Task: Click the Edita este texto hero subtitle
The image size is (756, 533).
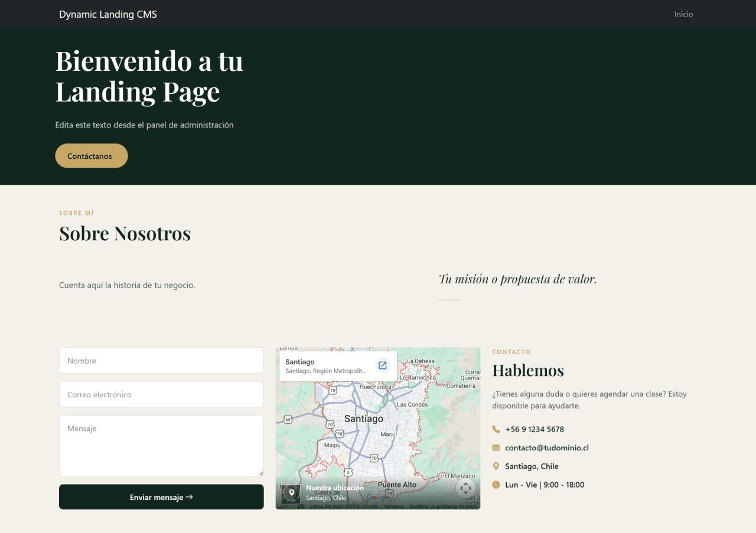Action: coord(144,125)
